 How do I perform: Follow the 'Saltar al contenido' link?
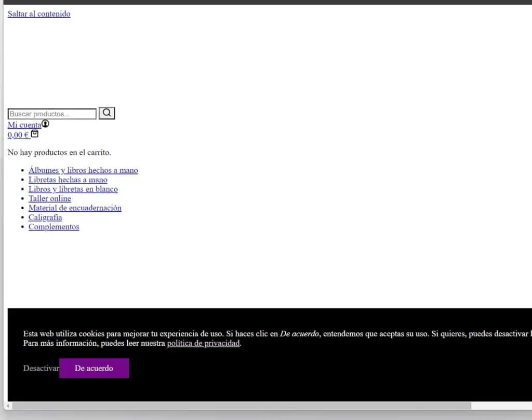pos(39,14)
